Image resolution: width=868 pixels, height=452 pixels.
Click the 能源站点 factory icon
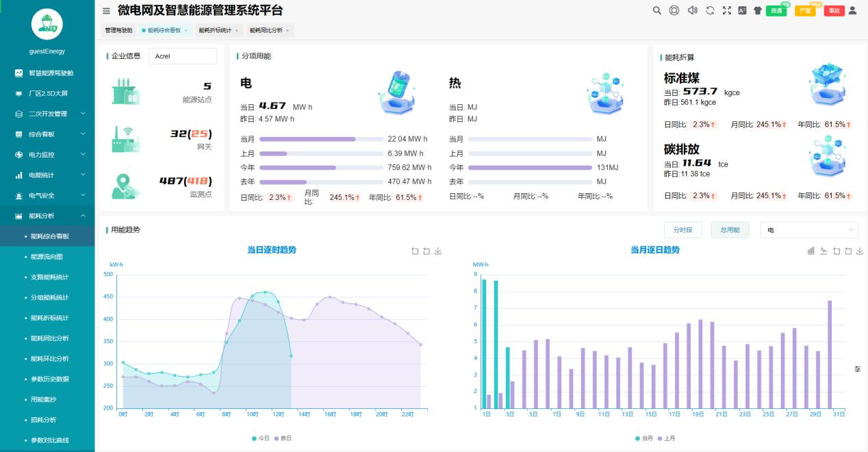[x=125, y=90]
